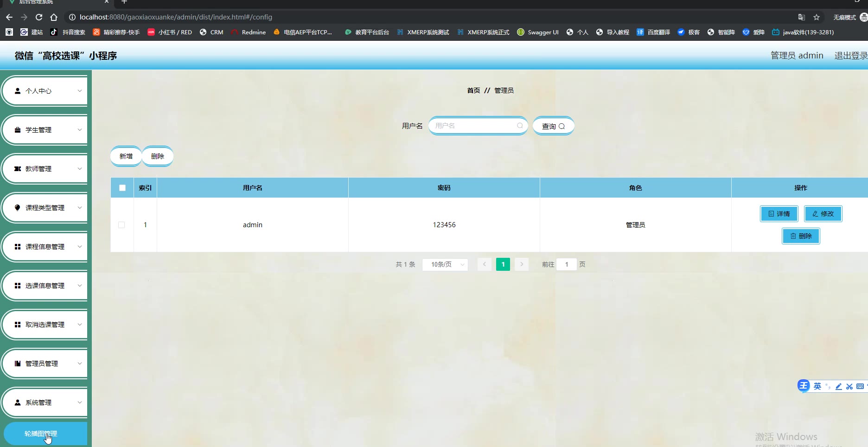Check the admin row checkbox
The width and height of the screenshot is (868, 447).
(x=121, y=225)
